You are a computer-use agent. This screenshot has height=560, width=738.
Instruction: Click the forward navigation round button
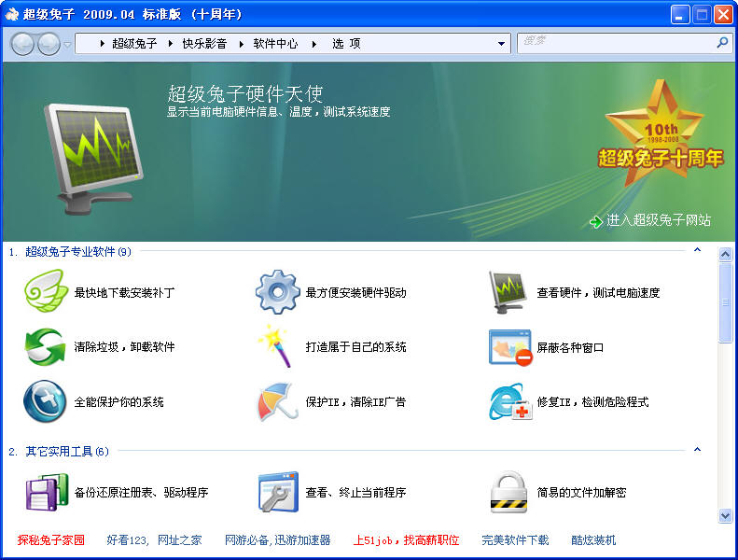point(49,44)
